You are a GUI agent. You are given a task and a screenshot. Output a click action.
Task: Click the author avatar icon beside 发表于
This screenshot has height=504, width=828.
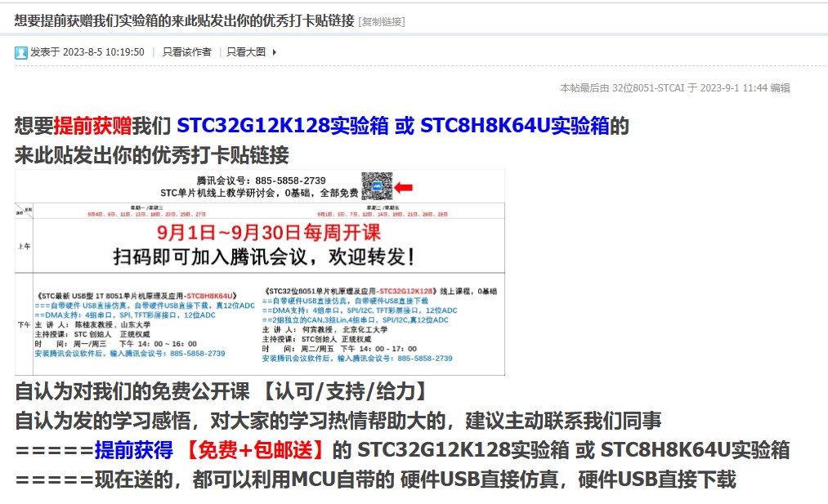coord(21,52)
